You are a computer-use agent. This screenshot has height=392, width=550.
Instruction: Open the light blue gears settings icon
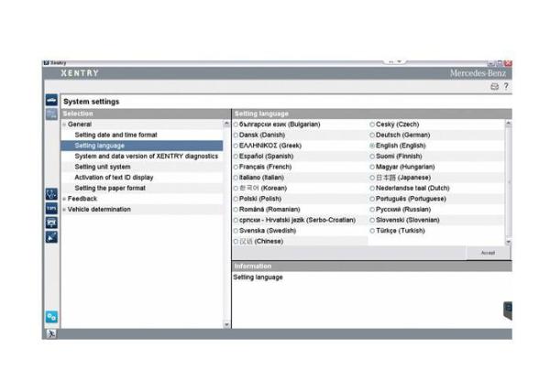tap(51, 317)
